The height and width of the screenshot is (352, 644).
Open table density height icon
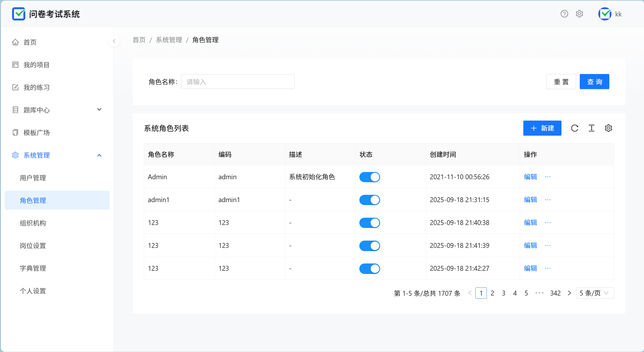(592, 128)
